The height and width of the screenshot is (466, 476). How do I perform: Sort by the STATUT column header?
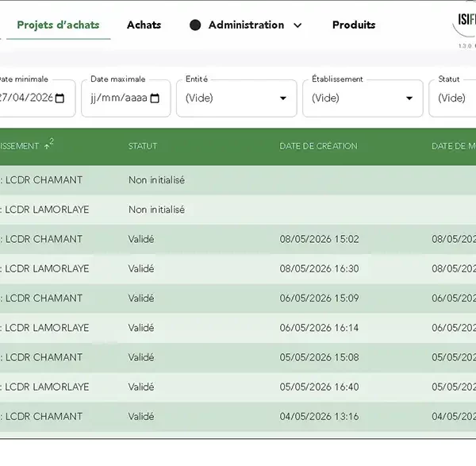143,146
